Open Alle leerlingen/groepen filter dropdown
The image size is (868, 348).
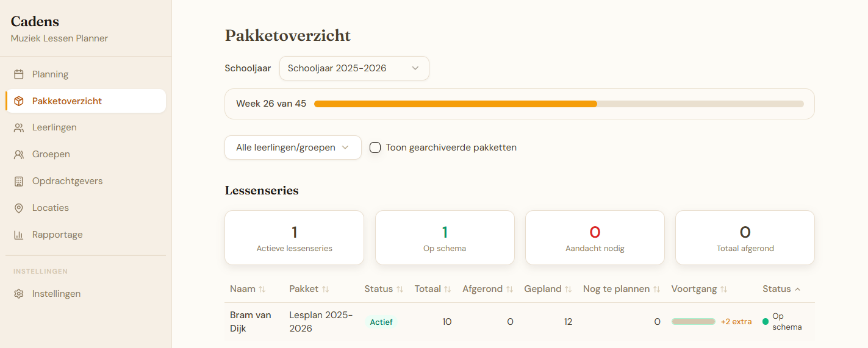[x=293, y=147]
